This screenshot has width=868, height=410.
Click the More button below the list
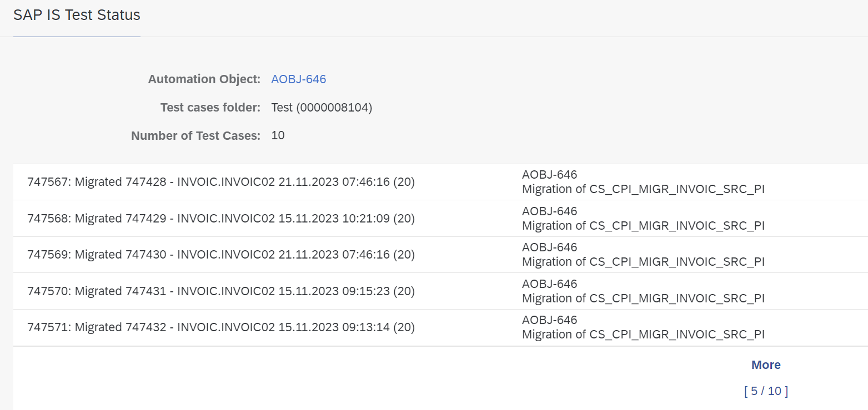pos(766,365)
